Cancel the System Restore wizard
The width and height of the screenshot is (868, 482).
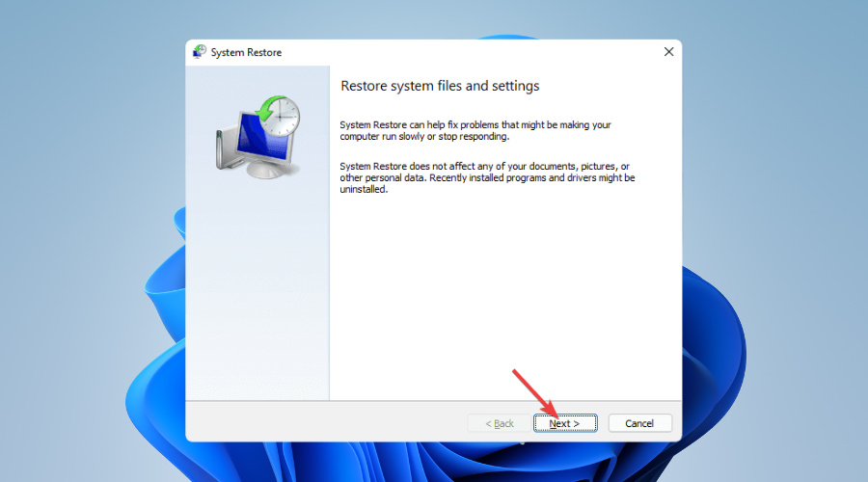[x=640, y=423]
